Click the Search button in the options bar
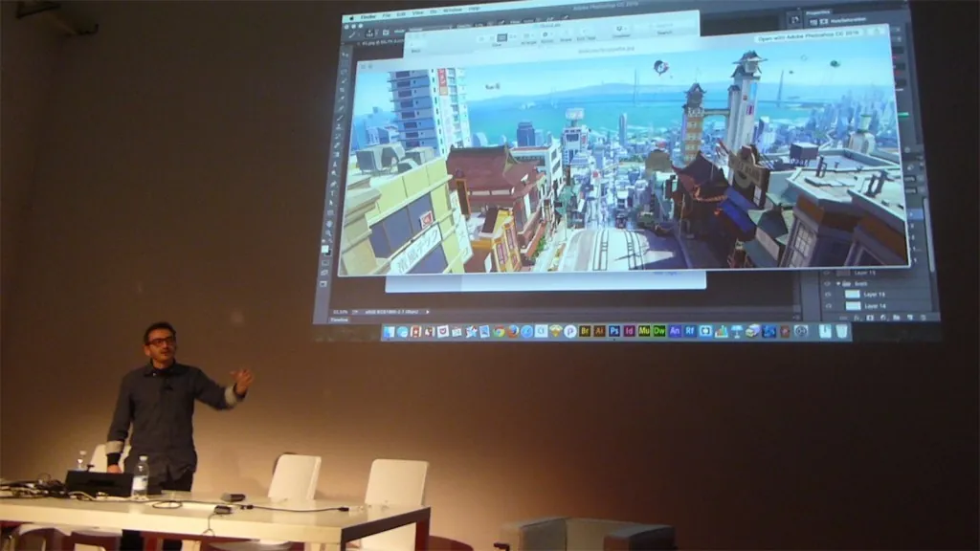The width and height of the screenshot is (980, 551). pos(662,33)
